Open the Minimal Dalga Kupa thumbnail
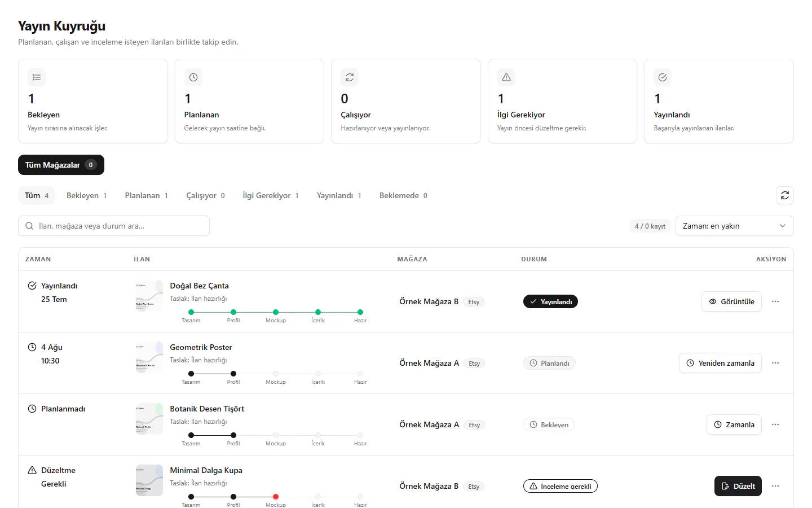The image size is (812, 508). 149,481
